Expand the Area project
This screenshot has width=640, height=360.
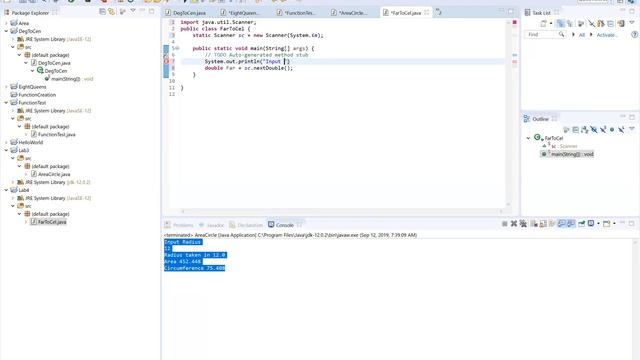pyautogui.click(x=6, y=23)
